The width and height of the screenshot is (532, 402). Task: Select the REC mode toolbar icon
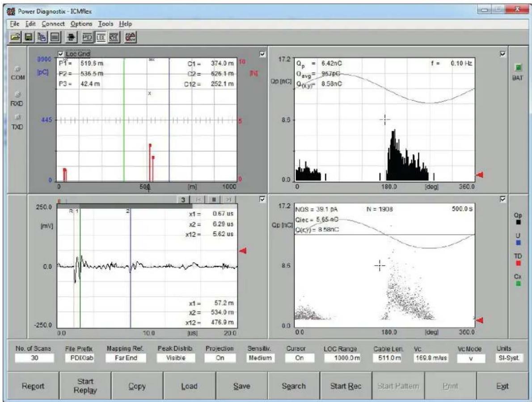pyautogui.click(x=114, y=37)
